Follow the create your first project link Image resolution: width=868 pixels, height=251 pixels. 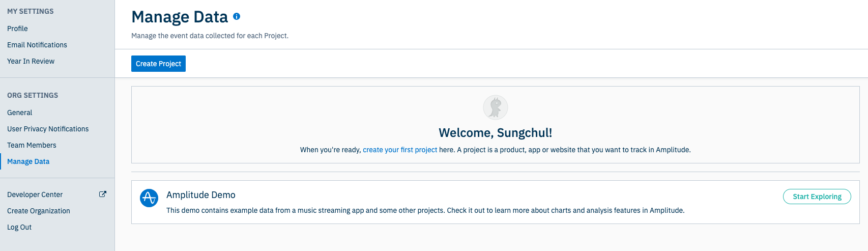[x=400, y=150]
